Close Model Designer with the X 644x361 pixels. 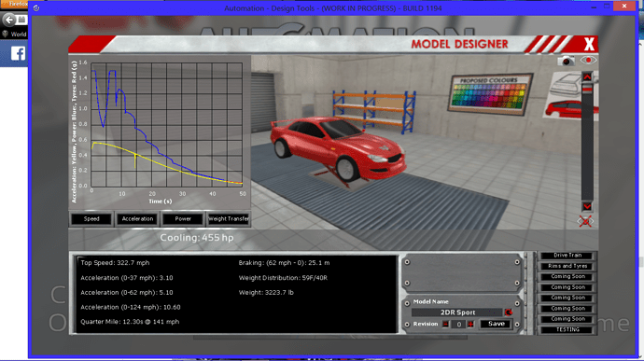point(589,44)
